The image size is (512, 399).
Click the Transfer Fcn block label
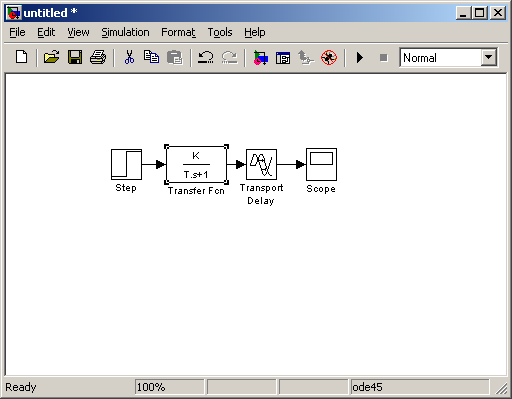pos(196,191)
